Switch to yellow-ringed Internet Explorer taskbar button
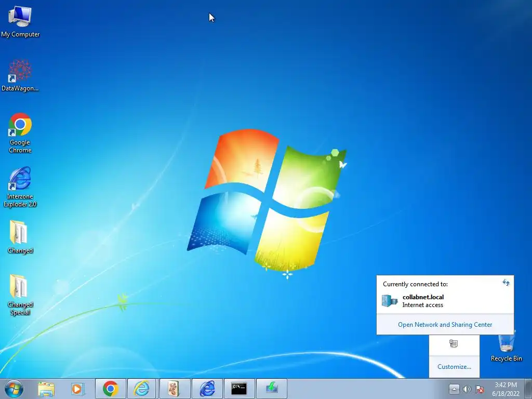Screen dimensions: 532x399 141,389
